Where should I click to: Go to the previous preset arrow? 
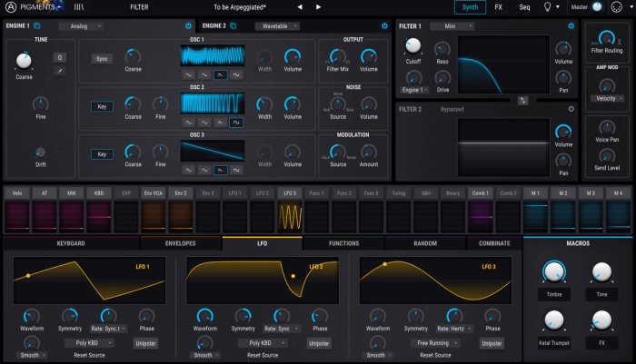coord(300,7)
